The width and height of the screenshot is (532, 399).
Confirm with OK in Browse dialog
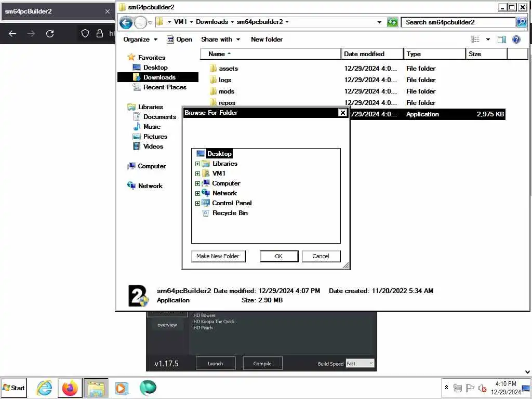click(279, 256)
